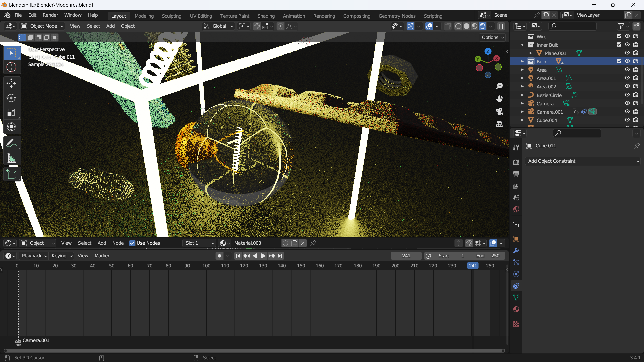
Task: Expand the Bulb tree item in outliner
Action: point(523,61)
